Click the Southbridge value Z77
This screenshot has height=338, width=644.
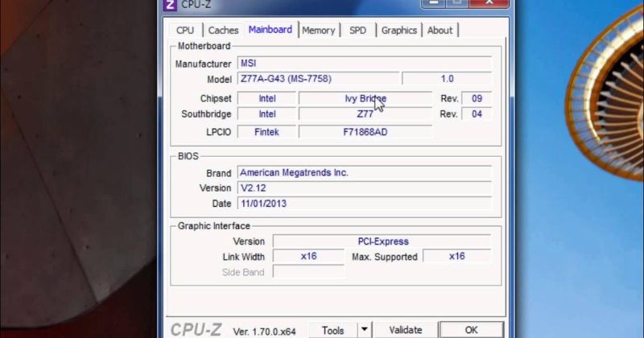click(365, 114)
